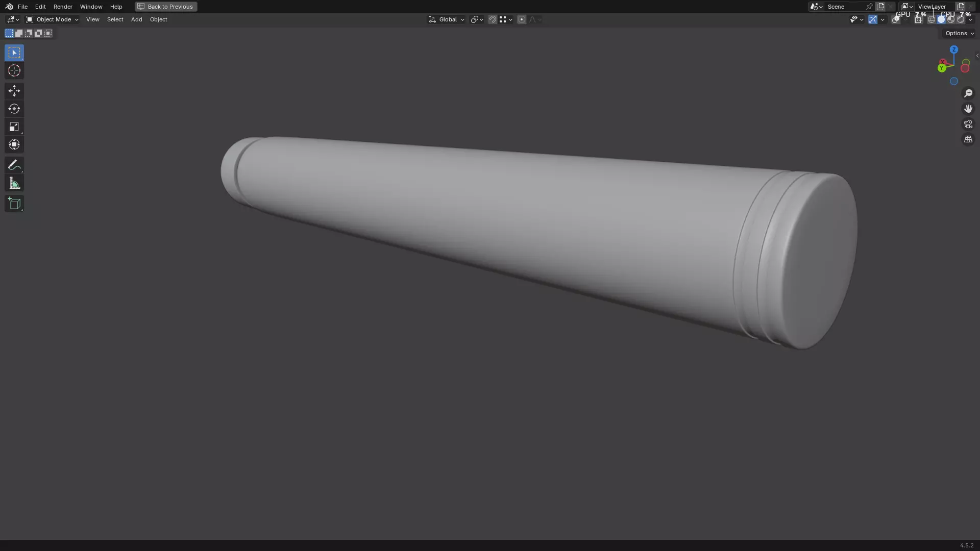Viewport: 980px width, 551px height.
Task: Click the Back to Previous button
Action: tap(166, 7)
